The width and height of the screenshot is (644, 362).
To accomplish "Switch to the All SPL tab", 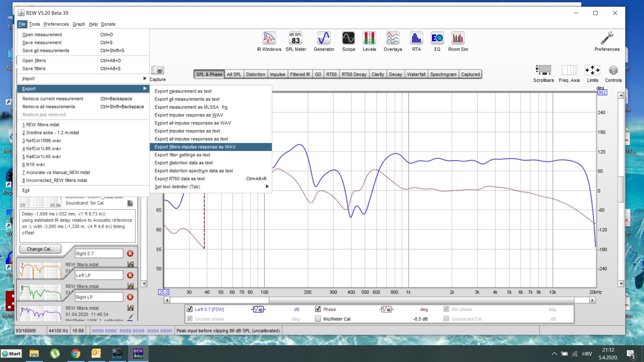I will (x=234, y=74).
